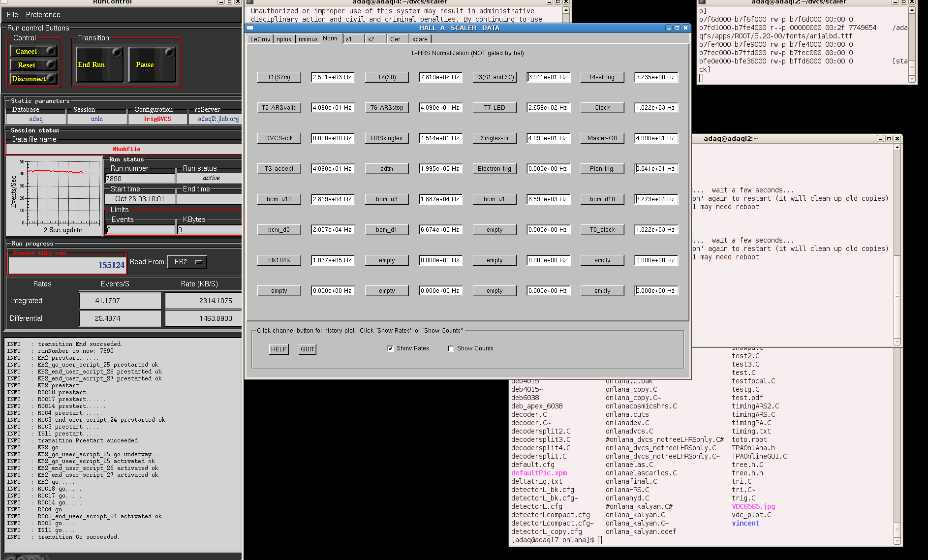Switch to the nplus tab
The image size is (928, 560).
point(284,39)
